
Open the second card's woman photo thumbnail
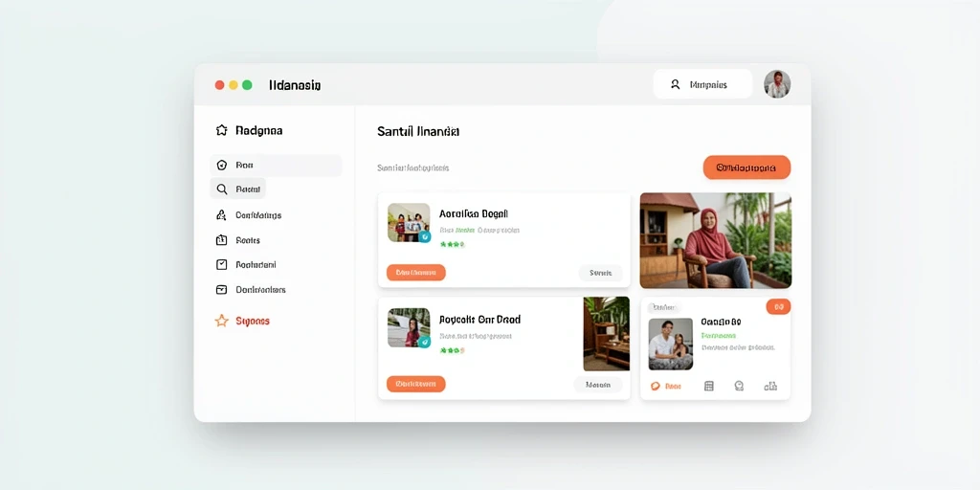coord(409,327)
